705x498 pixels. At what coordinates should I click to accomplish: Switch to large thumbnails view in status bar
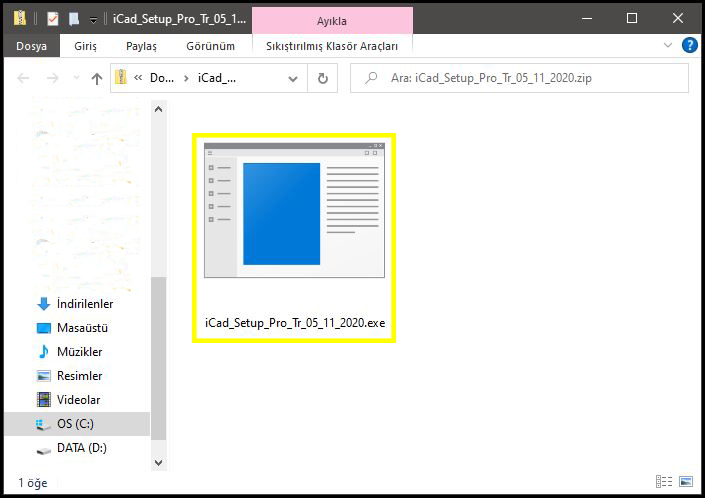tap(686, 481)
